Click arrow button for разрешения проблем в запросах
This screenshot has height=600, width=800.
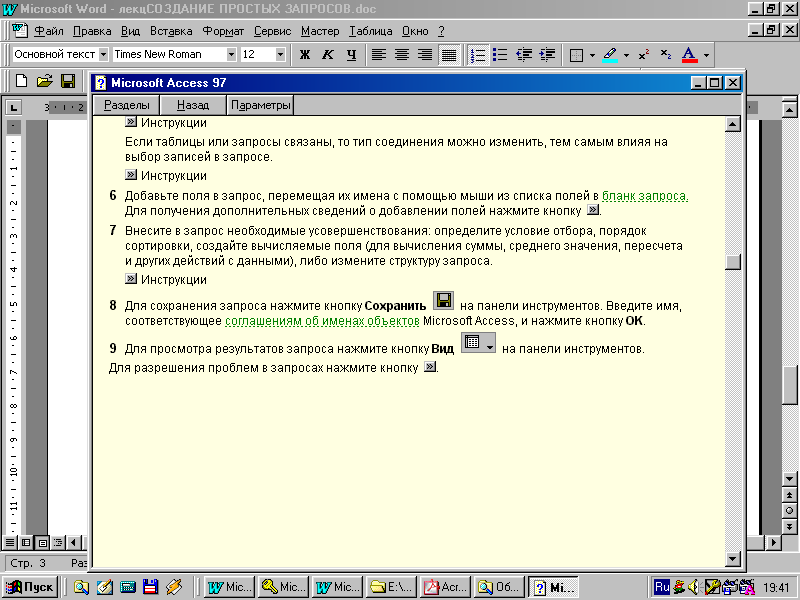(430, 367)
